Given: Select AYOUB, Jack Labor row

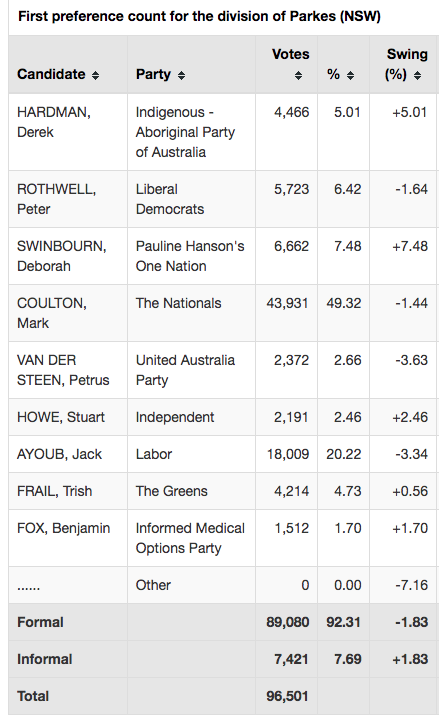Looking at the screenshot, I should click(x=222, y=454).
